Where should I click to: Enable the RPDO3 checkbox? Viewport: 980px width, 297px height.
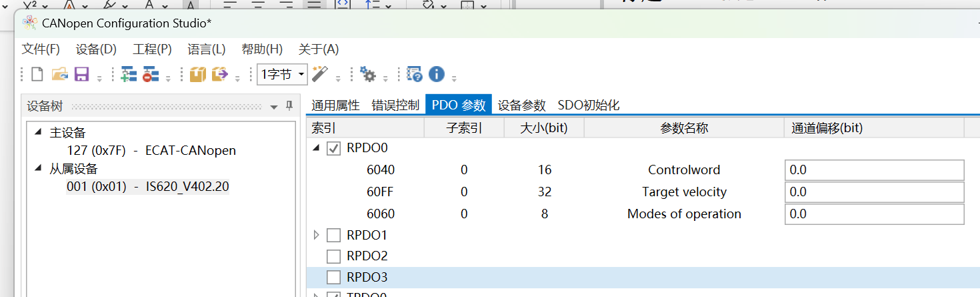[334, 277]
